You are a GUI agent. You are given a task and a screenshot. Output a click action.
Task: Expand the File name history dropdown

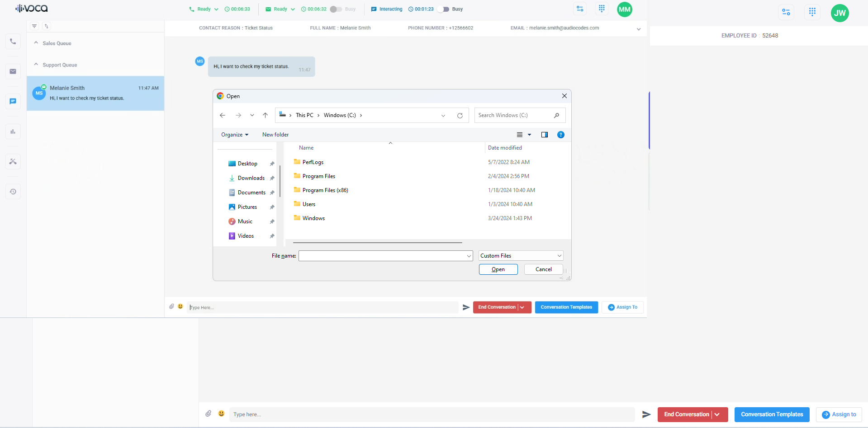pos(469,256)
